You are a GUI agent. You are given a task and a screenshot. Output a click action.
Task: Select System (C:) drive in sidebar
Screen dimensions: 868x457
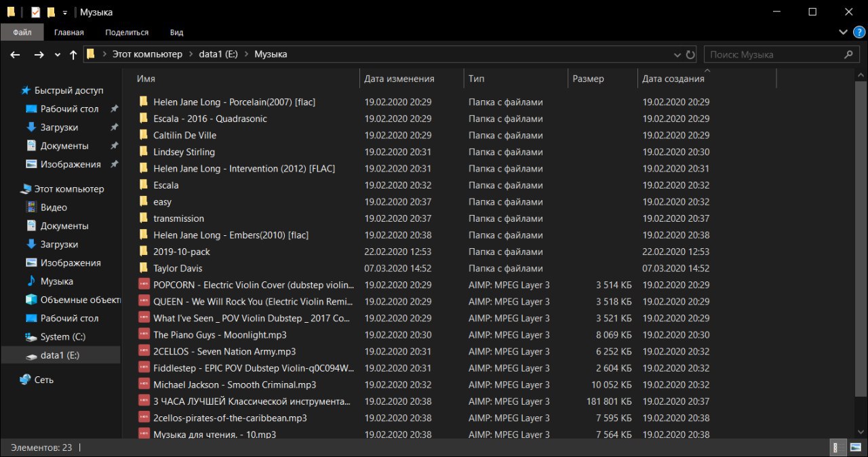(x=62, y=337)
